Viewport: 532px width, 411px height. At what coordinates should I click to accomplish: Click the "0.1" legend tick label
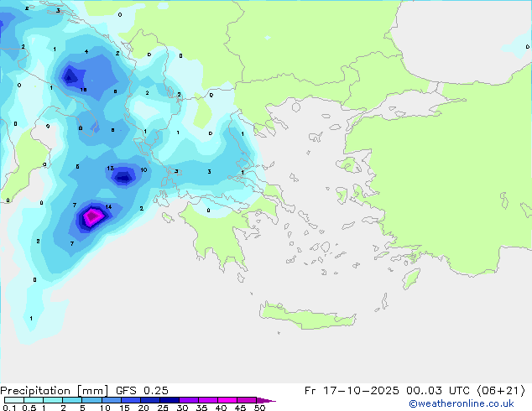pyautogui.click(x=9, y=408)
